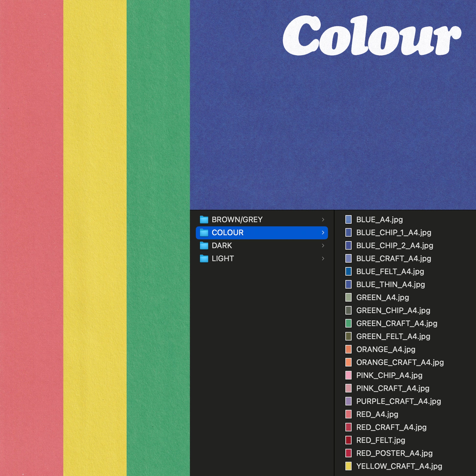Click the RED_CRAFT_A4.jpg thumbnail icon
The image size is (476, 476).
click(x=348, y=427)
